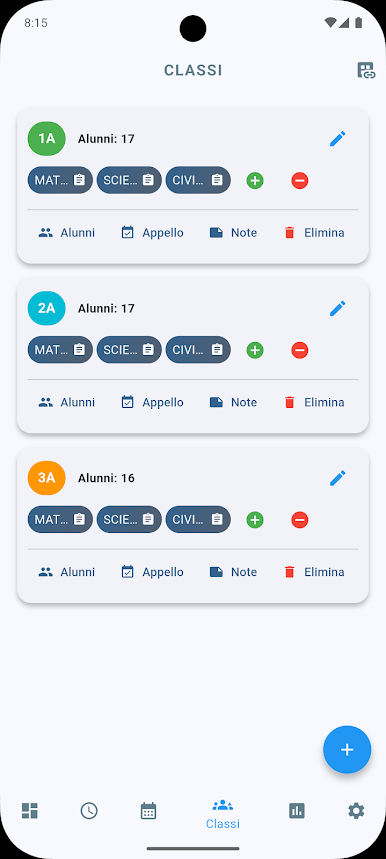This screenshot has height=859, width=386.
Task: Open Alunni for class 1A
Action: click(x=66, y=233)
